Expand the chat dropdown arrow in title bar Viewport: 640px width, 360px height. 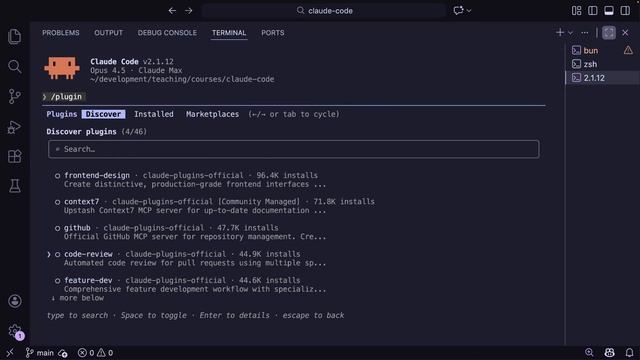click(x=469, y=11)
